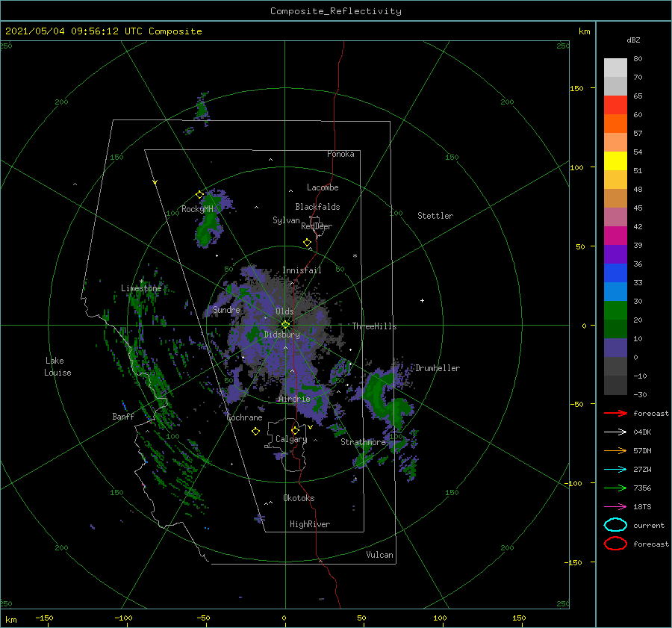
Task: Click the Cochrane label
Action: coord(244,417)
